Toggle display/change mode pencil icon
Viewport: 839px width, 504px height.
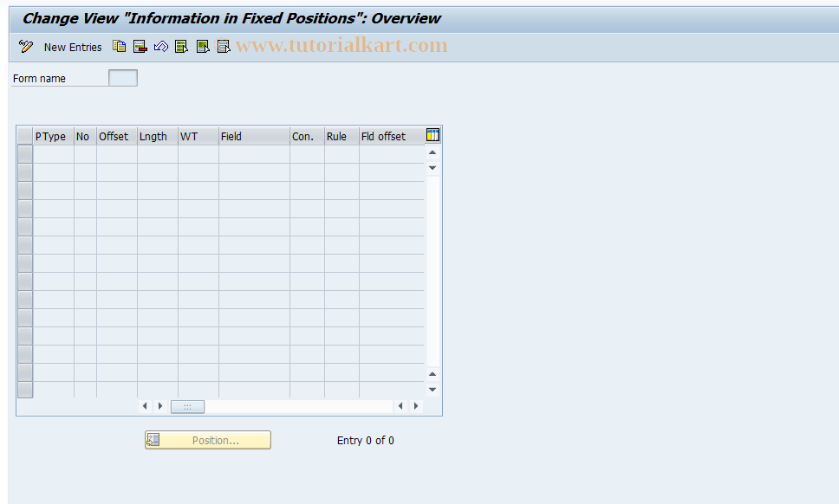point(25,47)
